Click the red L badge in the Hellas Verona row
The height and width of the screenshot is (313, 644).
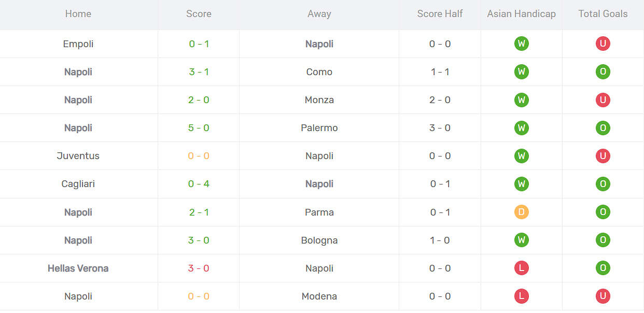pos(521,268)
